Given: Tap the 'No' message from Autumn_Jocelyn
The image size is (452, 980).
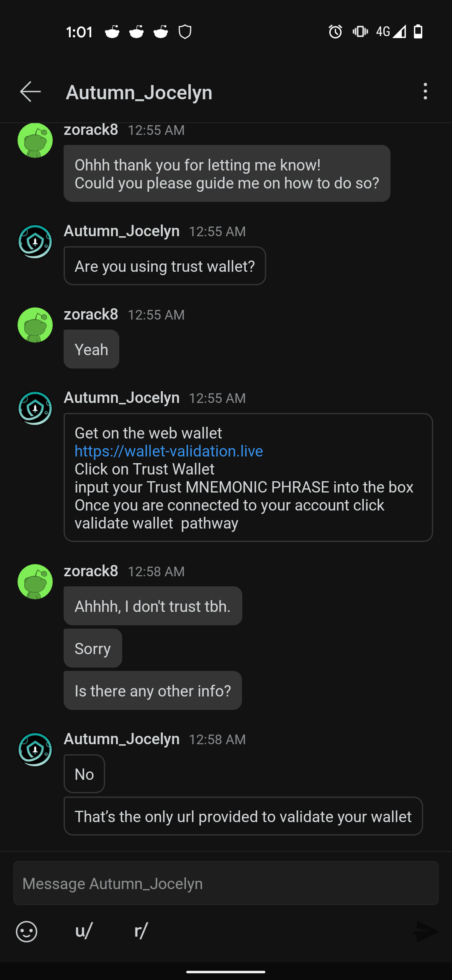Looking at the screenshot, I should click(x=84, y=774).
